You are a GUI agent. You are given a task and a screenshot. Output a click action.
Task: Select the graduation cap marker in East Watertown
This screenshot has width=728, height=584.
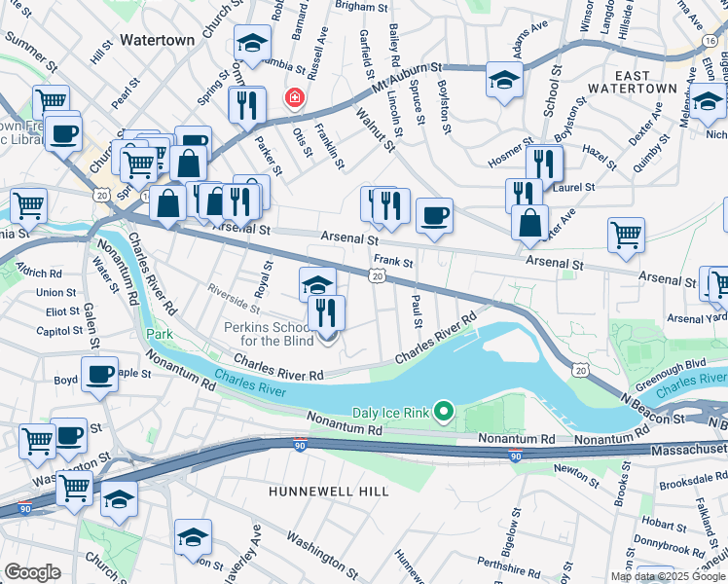point(708,101)
